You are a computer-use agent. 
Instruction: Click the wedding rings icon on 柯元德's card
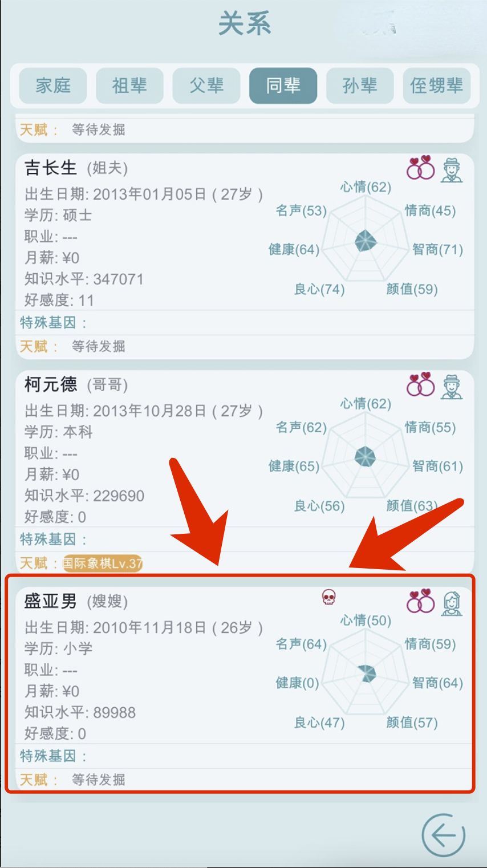pyautogui.click(x=420, y=384)
